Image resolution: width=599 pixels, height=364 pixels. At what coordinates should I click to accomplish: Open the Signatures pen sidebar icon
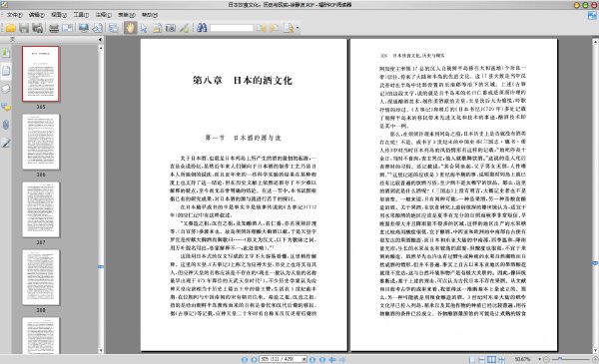[x=6, y=143]
